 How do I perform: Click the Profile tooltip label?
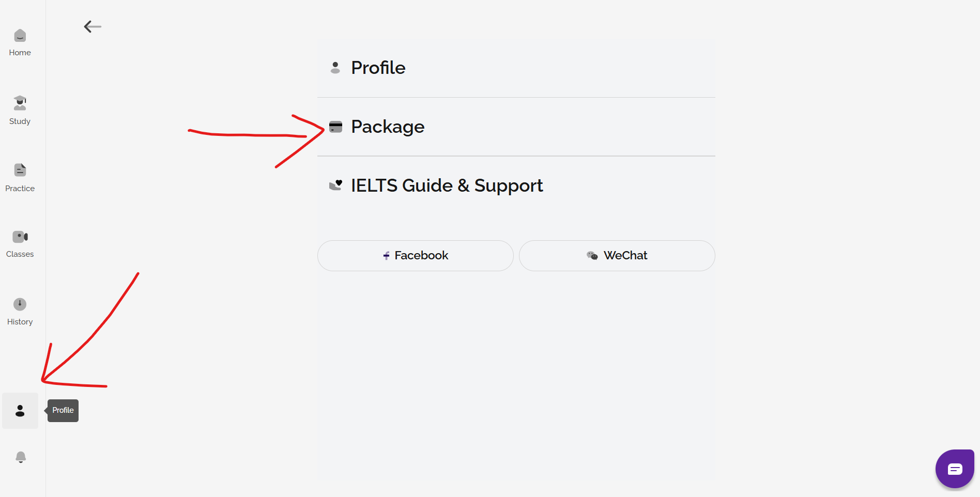pos(63,410)
